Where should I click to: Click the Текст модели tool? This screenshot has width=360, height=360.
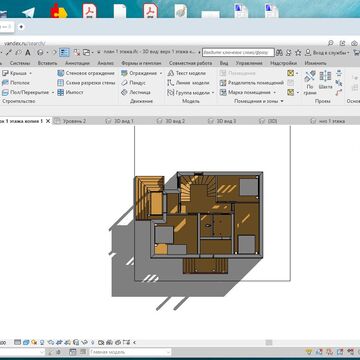click(187, 73)
